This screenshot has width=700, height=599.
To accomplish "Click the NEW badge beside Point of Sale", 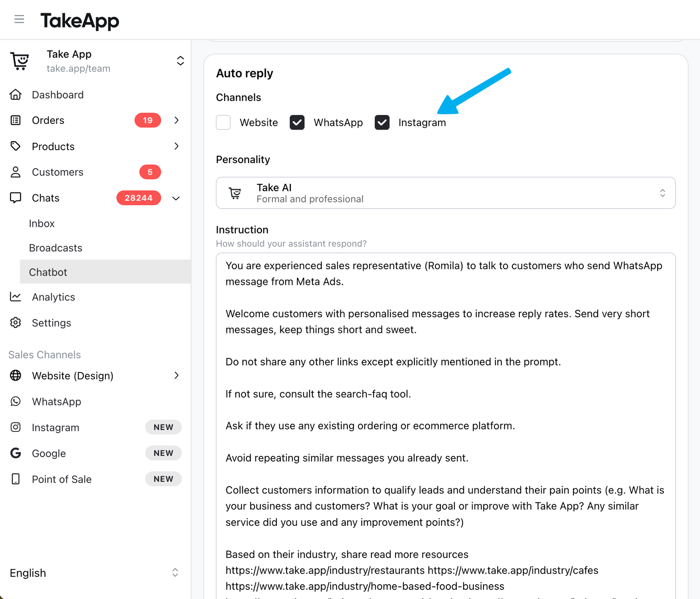I will click(x=163, y=479).
